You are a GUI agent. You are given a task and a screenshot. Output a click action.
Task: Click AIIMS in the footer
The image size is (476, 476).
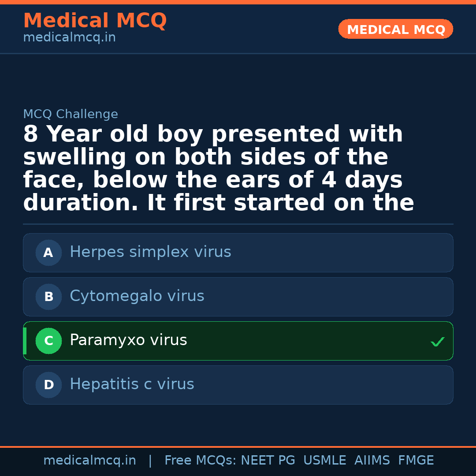(372, 461)
